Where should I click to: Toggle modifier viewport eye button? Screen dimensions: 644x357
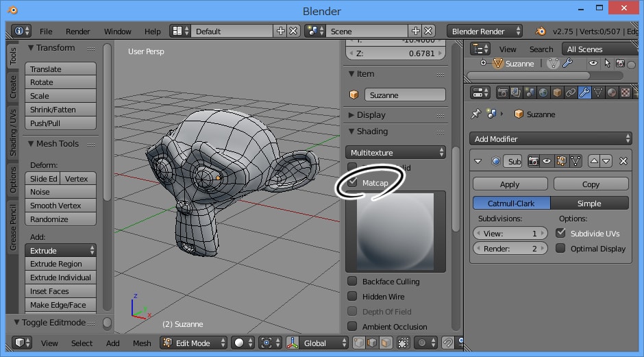(x=547, y=161)
